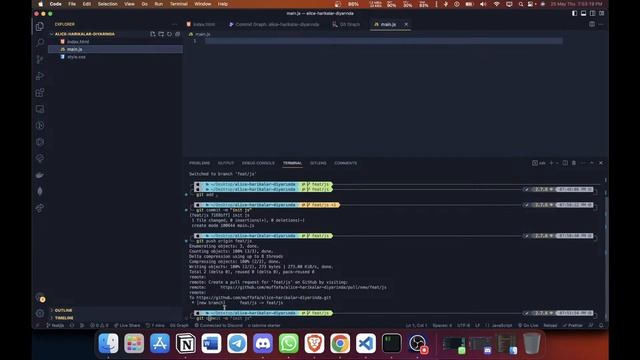Open style.css in the Explorer tree
The height and width of the screenshot is (360, 640).
pyautogui.click(x=116, y=57)
